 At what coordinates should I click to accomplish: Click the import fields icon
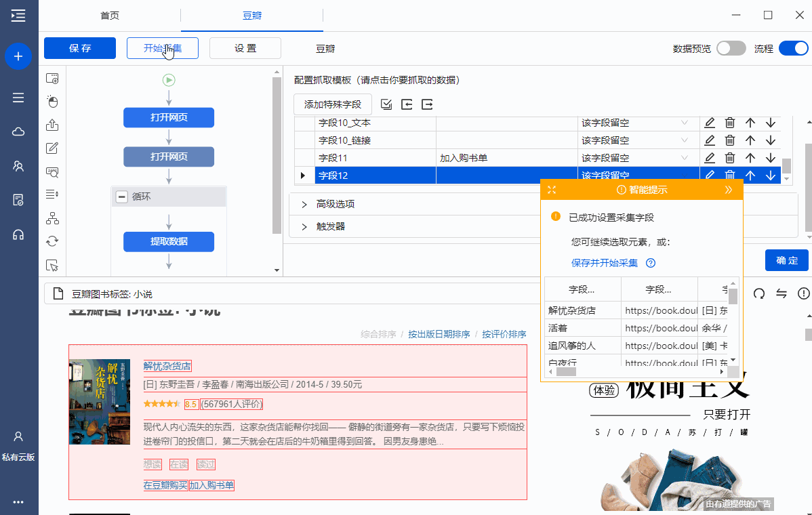pyautogui.click(x=407, y=104)
